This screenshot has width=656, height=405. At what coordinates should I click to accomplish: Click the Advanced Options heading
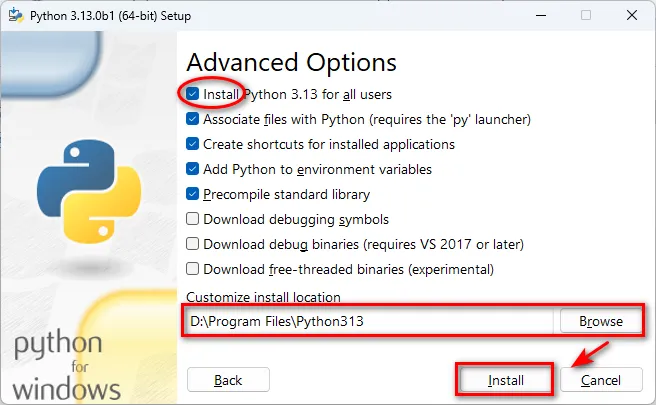tap(292, 63)
